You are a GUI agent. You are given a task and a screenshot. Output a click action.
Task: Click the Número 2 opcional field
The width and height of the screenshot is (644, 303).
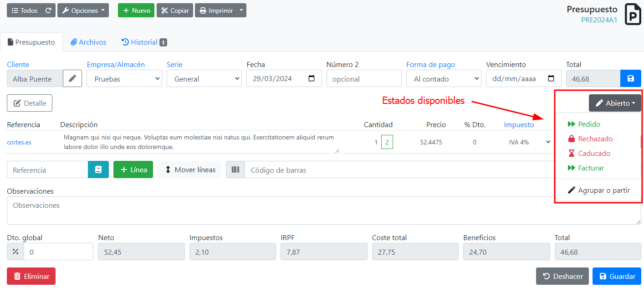(364, 79)
